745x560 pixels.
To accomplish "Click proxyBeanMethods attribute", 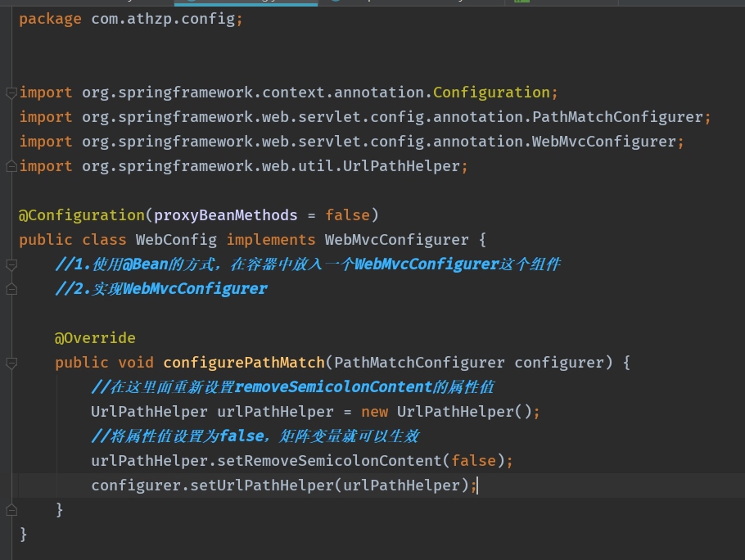I will click(x=226, y=215).
